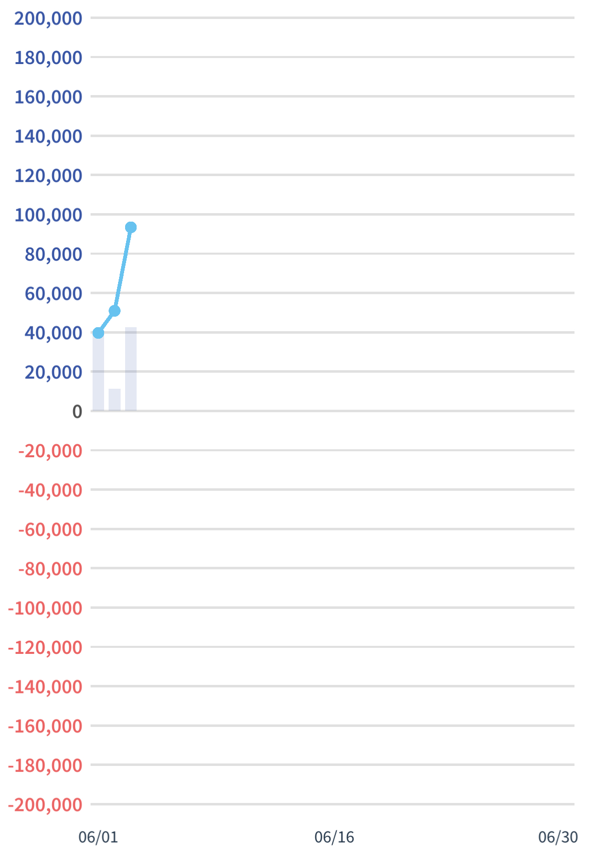Click the 140,000 axis label
This screenshot has height=868, width=590.
tap(48, 137)
